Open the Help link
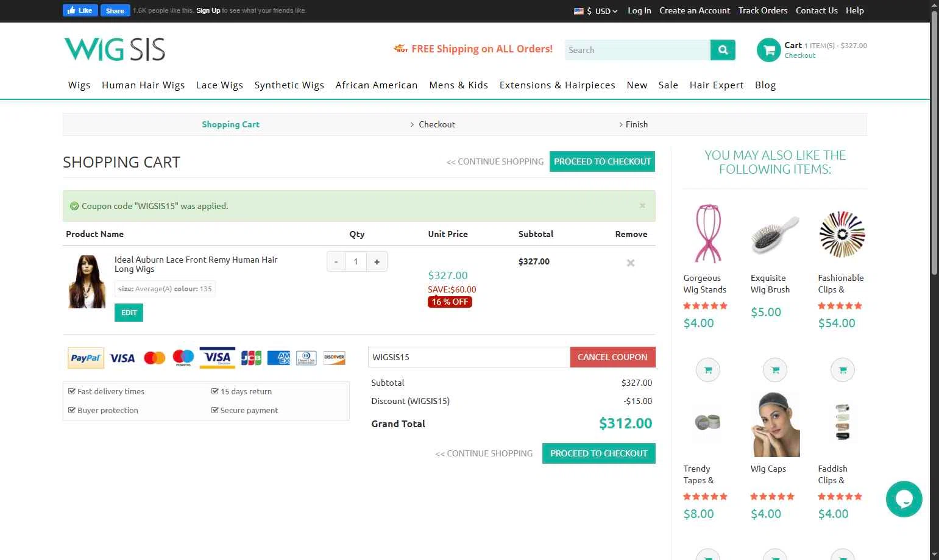 pos(855,10)
